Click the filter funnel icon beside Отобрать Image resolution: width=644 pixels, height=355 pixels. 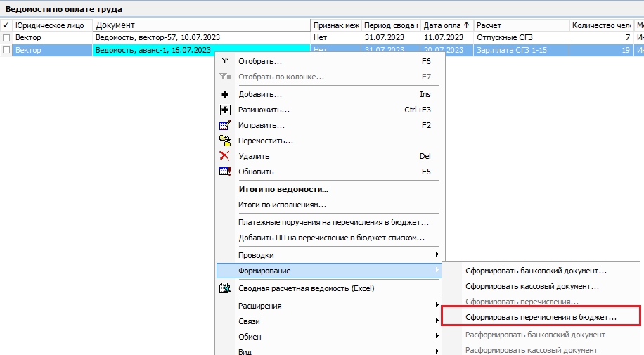pos(225,61)
